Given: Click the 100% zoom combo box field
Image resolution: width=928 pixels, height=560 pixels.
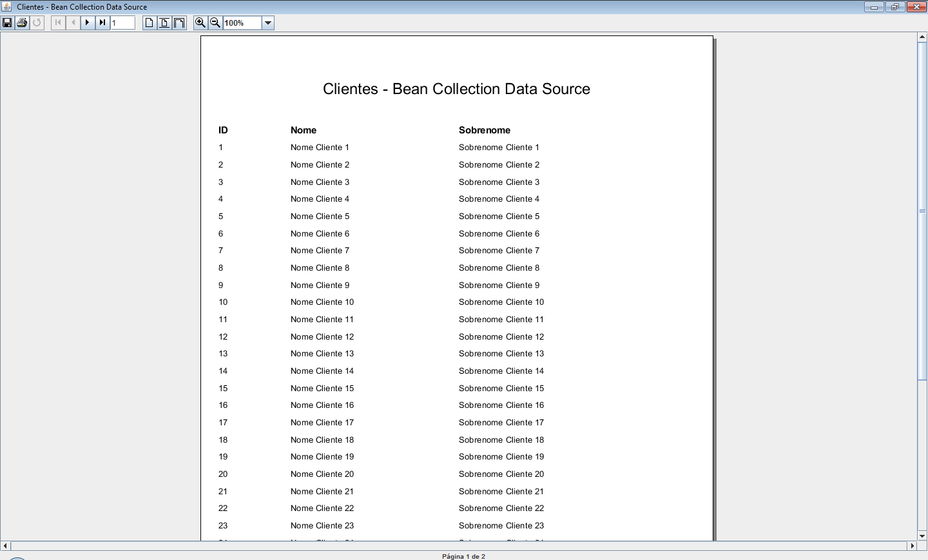Looking at the screenshot, I should pos(242,23).
